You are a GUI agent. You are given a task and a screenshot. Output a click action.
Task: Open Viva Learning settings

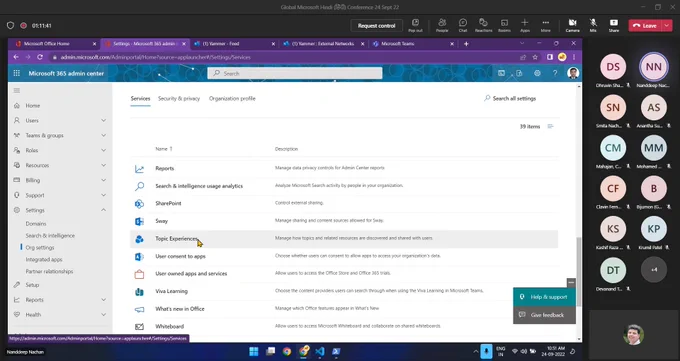(171, 291)
